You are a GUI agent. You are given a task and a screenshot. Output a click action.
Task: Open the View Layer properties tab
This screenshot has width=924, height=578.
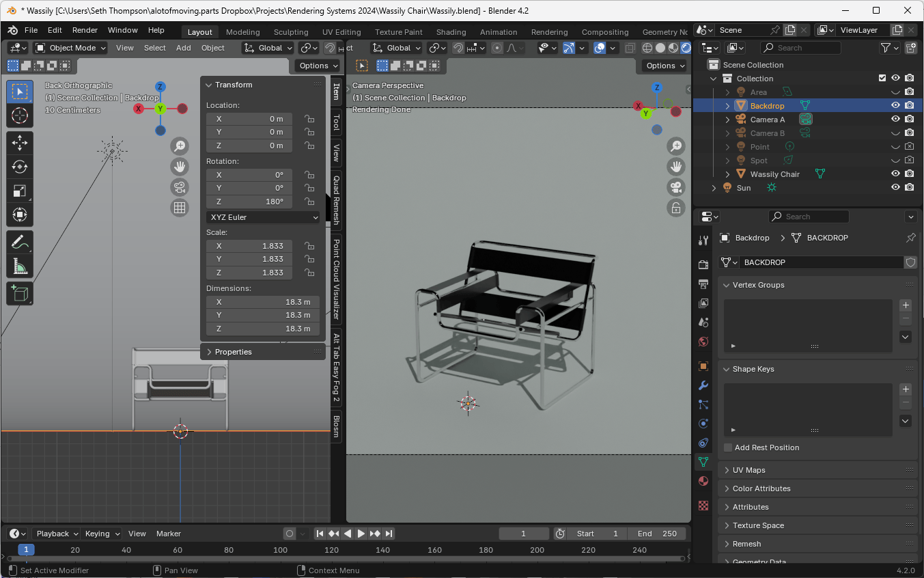pos(703,303)
